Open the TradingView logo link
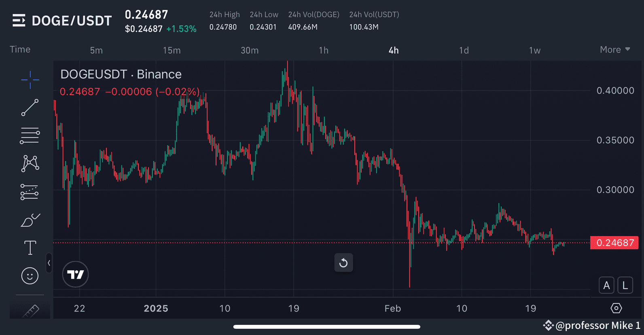The width and height of the screenshot is (644, 335). pyautogui.click(x=75, y=274)
